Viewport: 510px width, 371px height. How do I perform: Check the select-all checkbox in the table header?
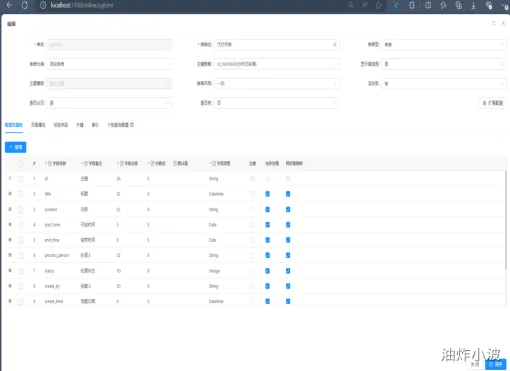[21, 163]
